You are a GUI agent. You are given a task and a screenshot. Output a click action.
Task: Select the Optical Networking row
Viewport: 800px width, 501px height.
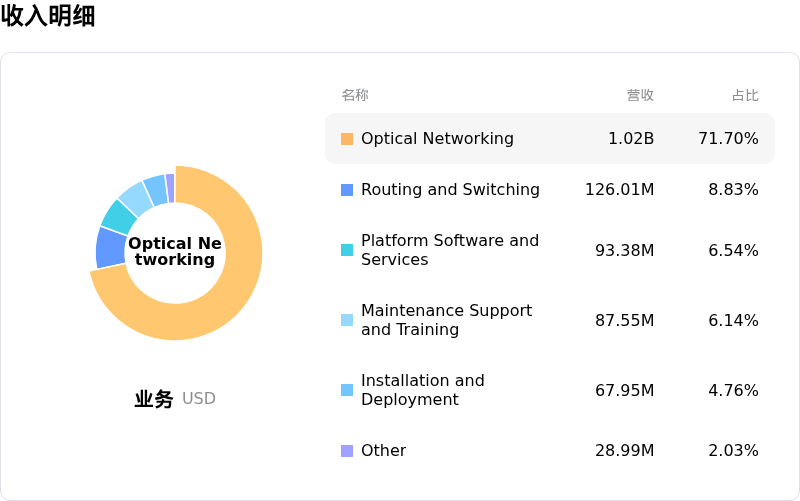[549, 138]
